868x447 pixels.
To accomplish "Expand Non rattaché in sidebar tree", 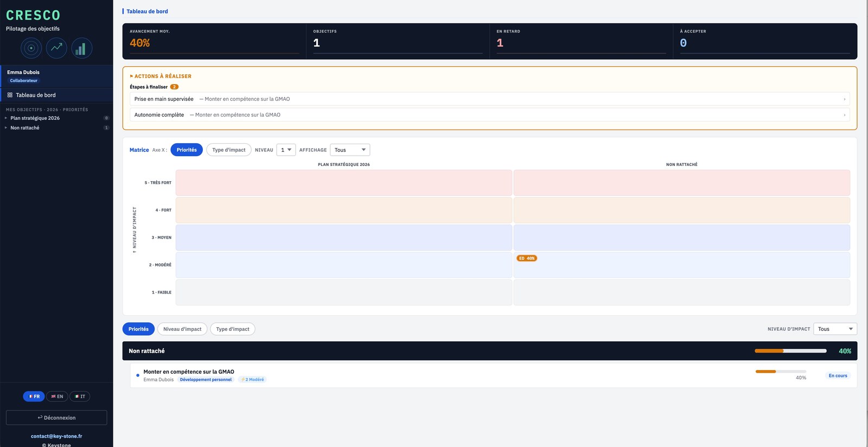I will click(6, 128).
